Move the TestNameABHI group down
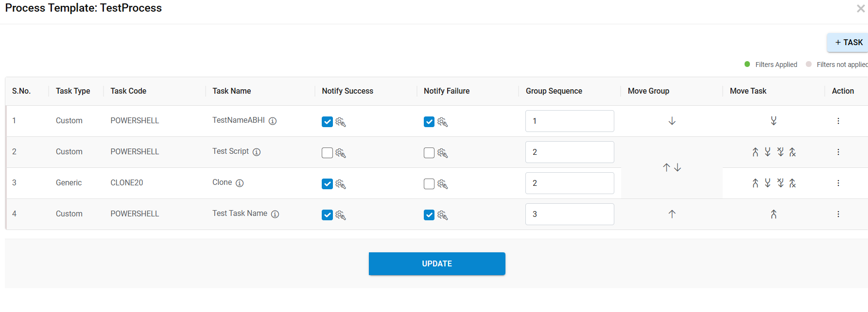868x312 pixels. (672, 121)
